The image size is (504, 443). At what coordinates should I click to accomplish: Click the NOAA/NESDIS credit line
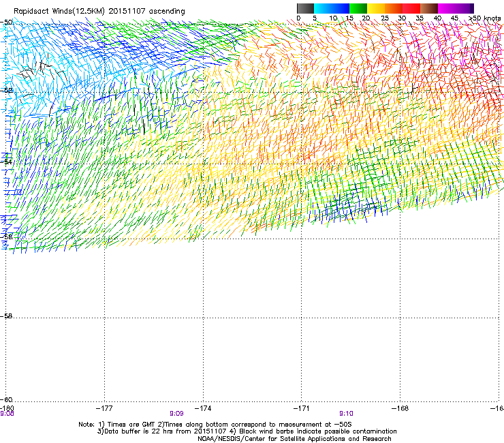[294, 439]
